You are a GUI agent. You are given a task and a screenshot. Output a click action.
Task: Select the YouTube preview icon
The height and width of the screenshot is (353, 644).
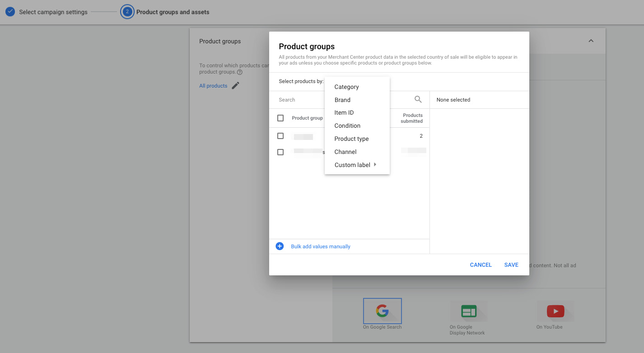pos(555,311)
